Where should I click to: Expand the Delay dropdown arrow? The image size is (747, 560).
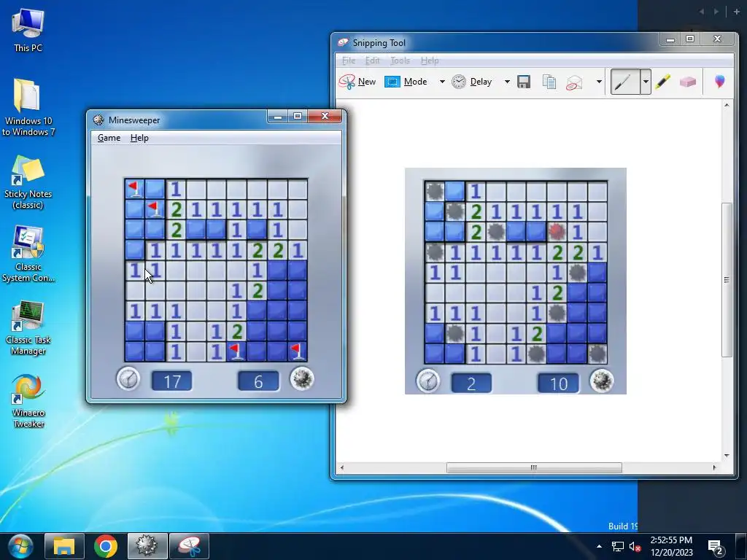507,82
